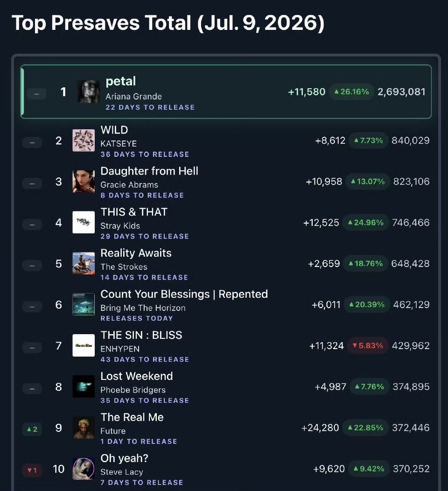The width and height of the screenshot is (448, 491).
Task: Click the 20.39% growth badge
Action: coord(367,304)
